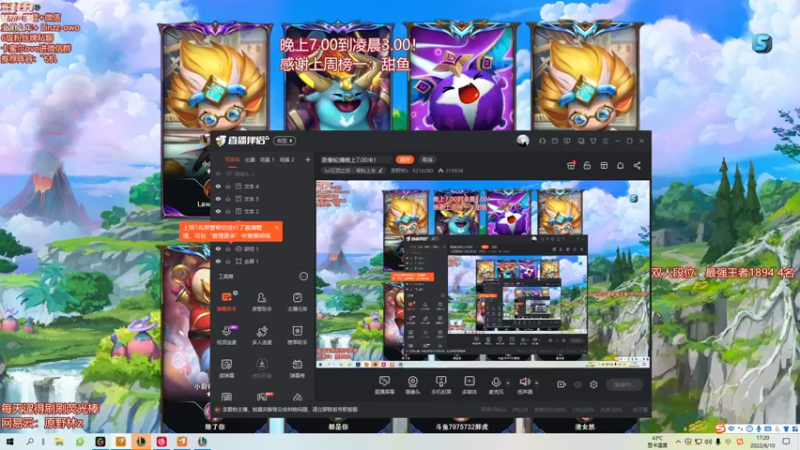Hide the 文本 5 source layer
Viewport: 800px width, 450px height.
(218, 199)
